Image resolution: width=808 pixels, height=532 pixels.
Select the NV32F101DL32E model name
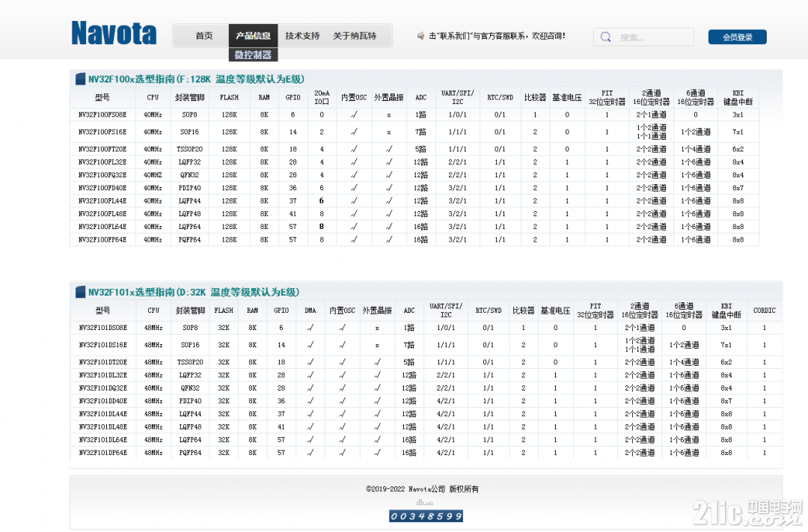(x=103, y=375)
